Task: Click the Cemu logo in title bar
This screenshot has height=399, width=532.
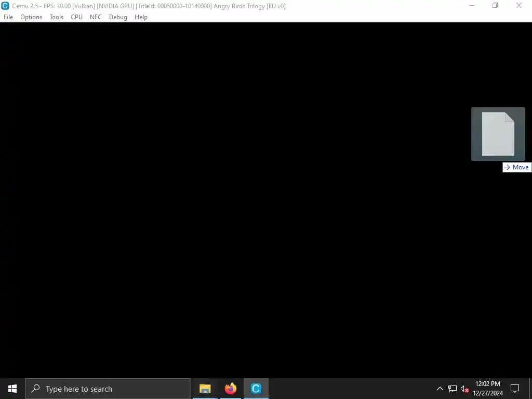Action: 5,6
